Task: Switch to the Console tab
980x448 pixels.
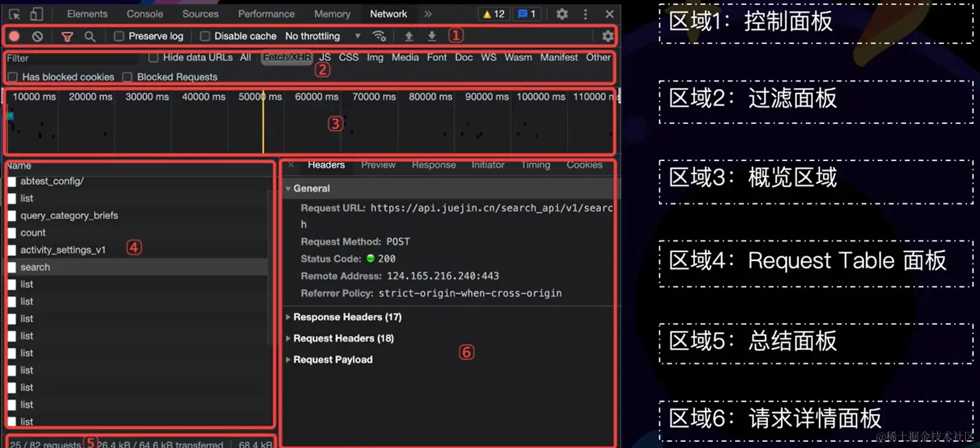Action: point(145,14)
